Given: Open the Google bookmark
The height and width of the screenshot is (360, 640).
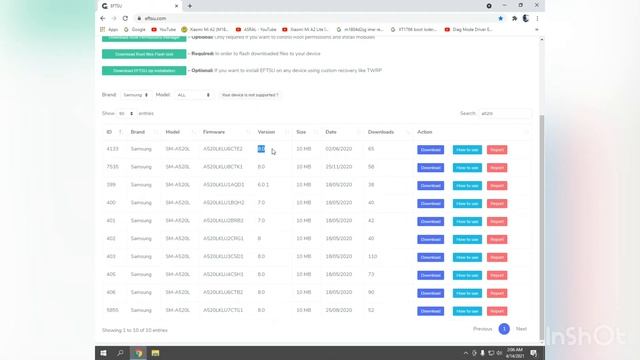Looking at the screenshot, I should pos(135,29).
